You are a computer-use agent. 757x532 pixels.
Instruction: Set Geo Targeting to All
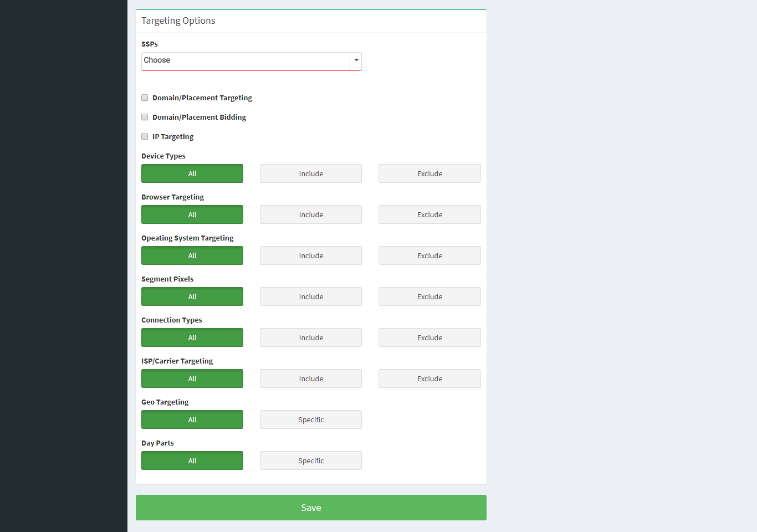point(192,420)
